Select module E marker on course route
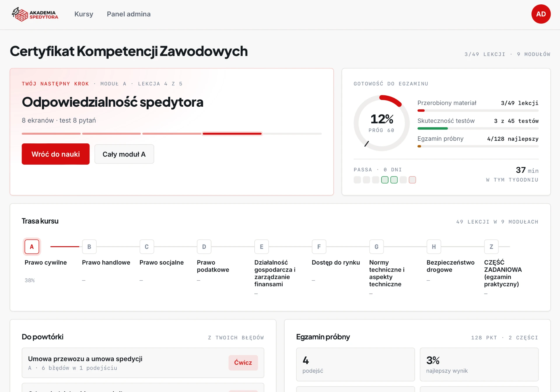560x392 pixels. pos(262,247)
